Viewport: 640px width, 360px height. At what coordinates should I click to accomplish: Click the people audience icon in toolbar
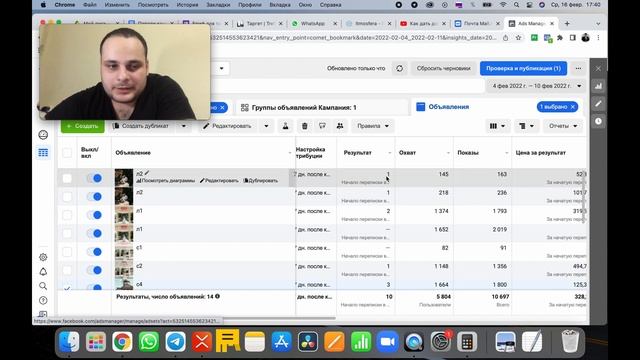(340, 126)
